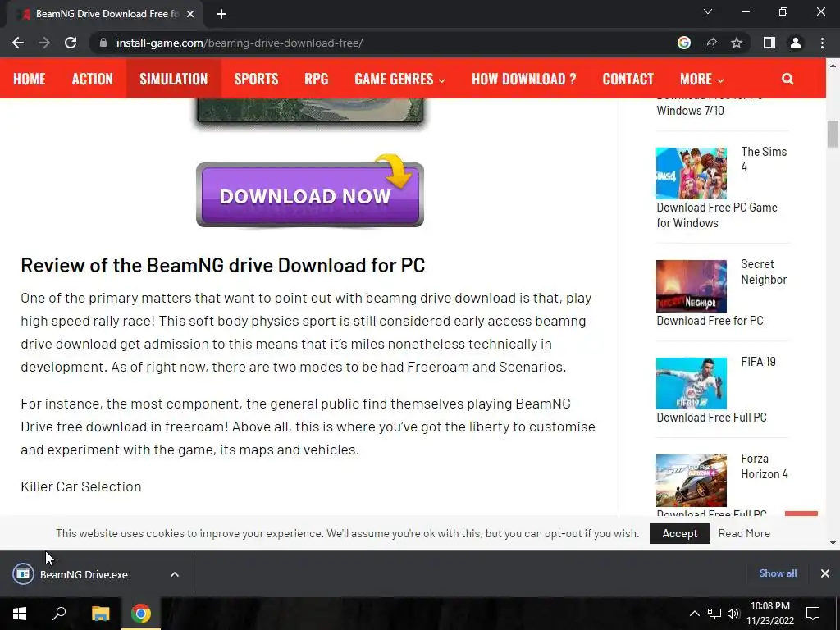Open The Sims 4 thumbnail
The image size is (840, 630).
[x=692, y=173]
